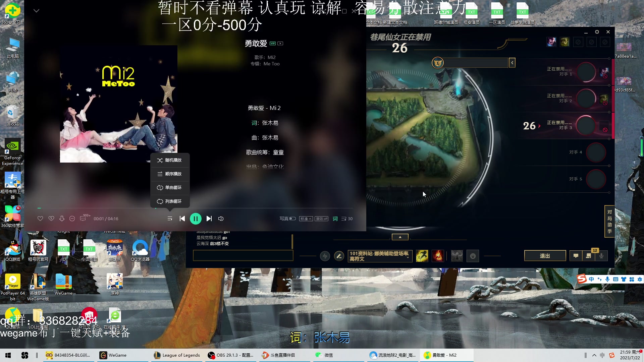Select the 对手 3 banning slot
644x362 pixels.
pyautogui.click(x=567, y=125)
